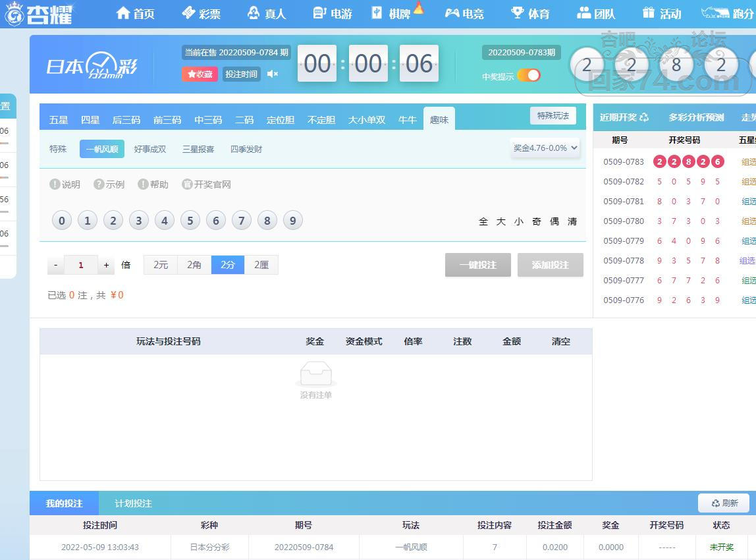The width and height of the screenshot is (756, 560).
Task: Open the 棋牌 card games menu
Action: pos(391,13)
